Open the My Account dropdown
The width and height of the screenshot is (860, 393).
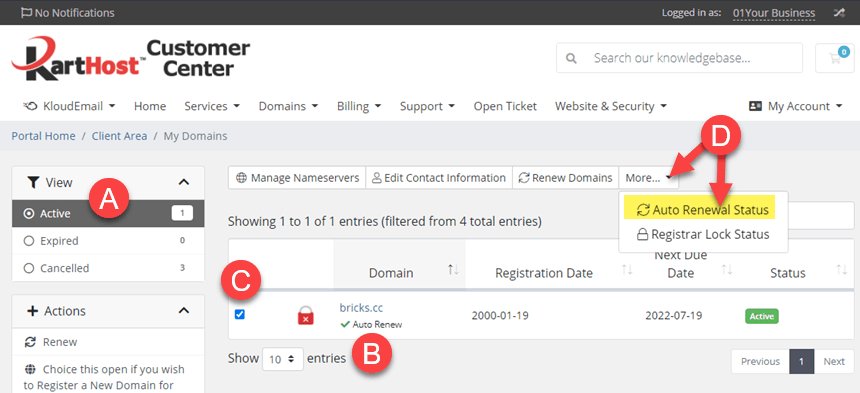[795, 106]
